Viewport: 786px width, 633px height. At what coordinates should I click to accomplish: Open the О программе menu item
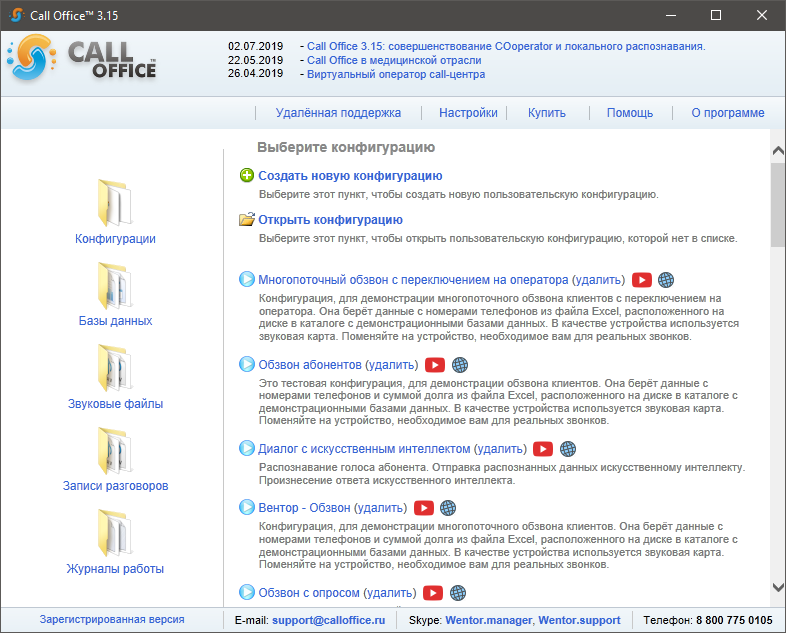[x=727, y=113]
